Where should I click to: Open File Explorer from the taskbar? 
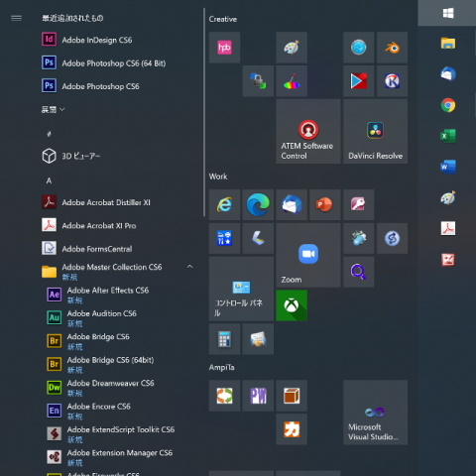[448, 44]
